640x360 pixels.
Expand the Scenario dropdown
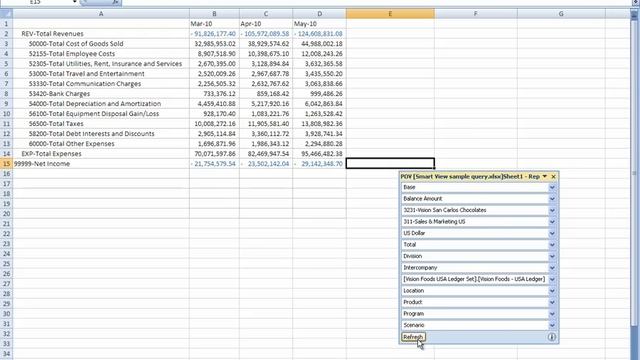(552, 325)
